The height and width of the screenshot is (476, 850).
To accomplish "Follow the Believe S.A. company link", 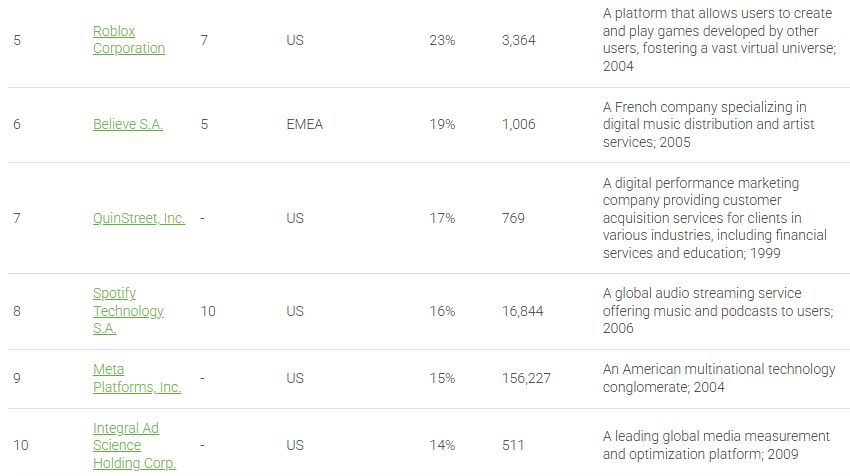I will (x=127, y=125).
